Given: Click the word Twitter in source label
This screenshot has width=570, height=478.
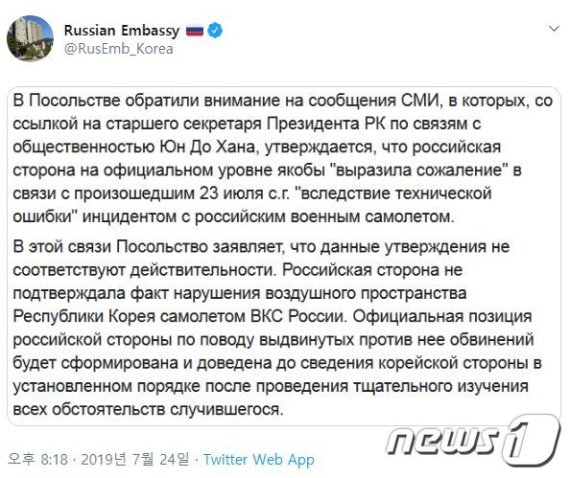Looking at the screenshot, I should (226, 459).
